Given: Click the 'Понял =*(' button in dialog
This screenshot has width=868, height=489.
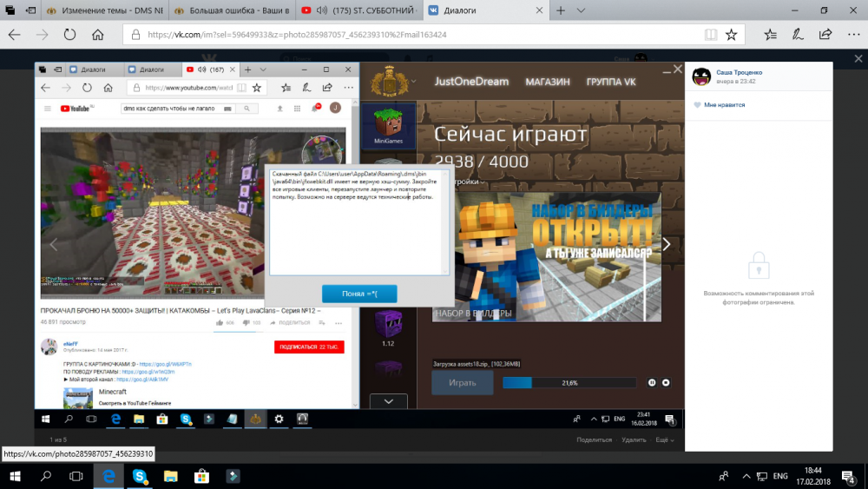Looking at the screenshot, I should pos(359,294).
